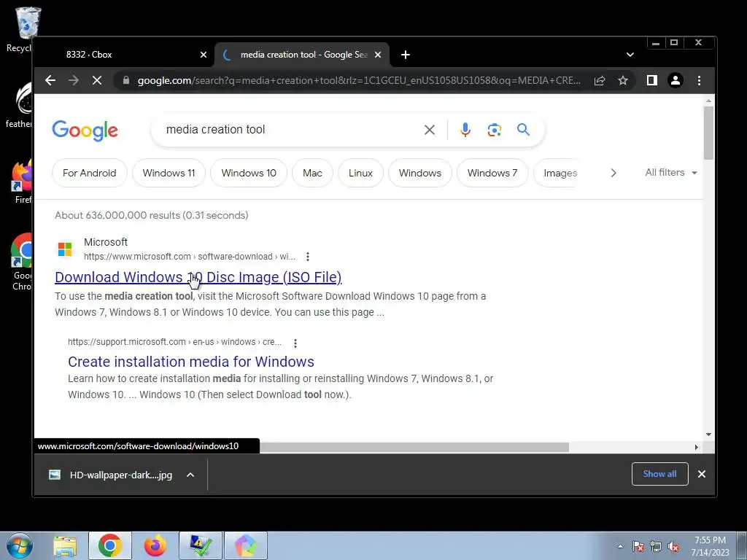This screenshot has height=560, width=747.
Task: Close the 8332 · Cbox tab
Action: pos(204,55)
